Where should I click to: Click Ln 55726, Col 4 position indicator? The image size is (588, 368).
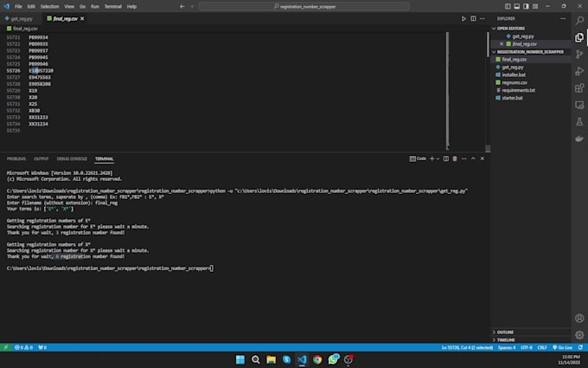(x=467, y=347)
